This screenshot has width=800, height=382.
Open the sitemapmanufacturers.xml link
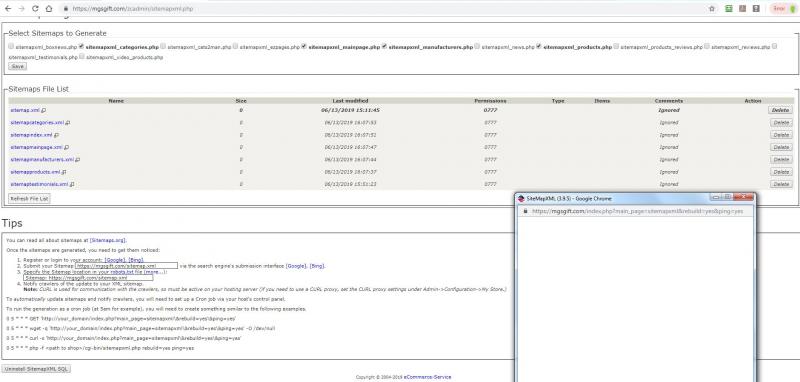coord(42,160)
